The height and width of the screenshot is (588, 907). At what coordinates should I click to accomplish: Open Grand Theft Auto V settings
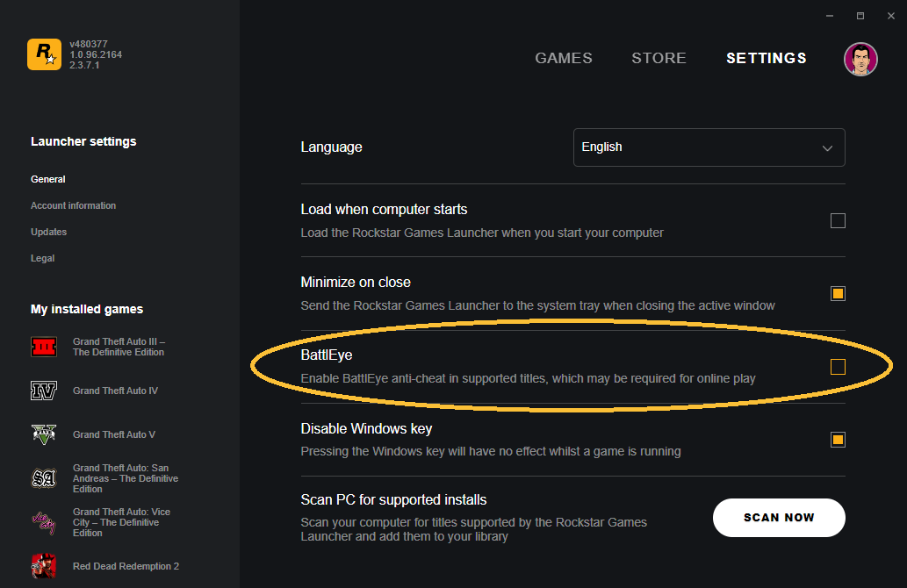(x=114, y=434)
